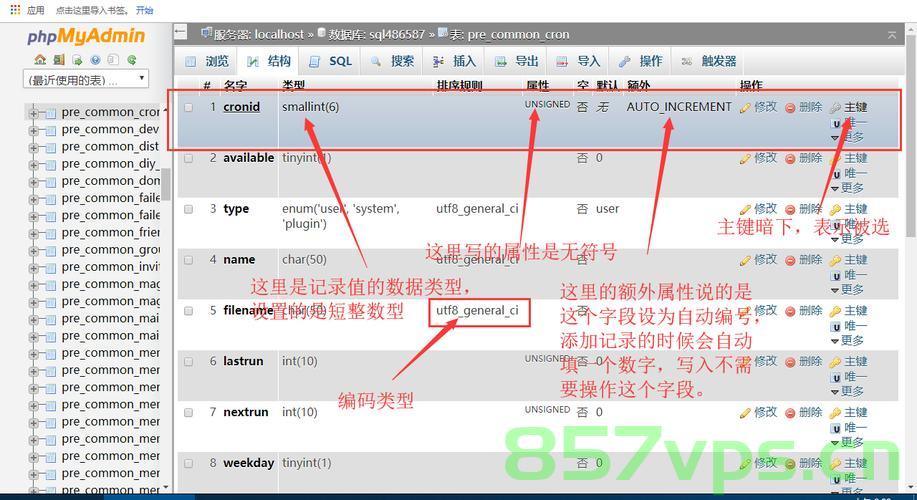Open the 插入 tab
This screenshot has width=917, height=500.
pos(454,61)
